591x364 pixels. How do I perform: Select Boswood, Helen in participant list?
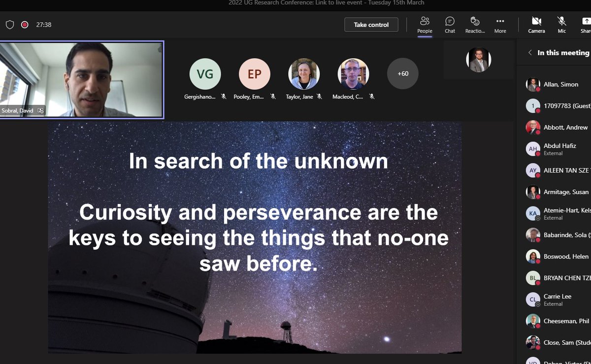pyautogui.click(x=558, y=257)
